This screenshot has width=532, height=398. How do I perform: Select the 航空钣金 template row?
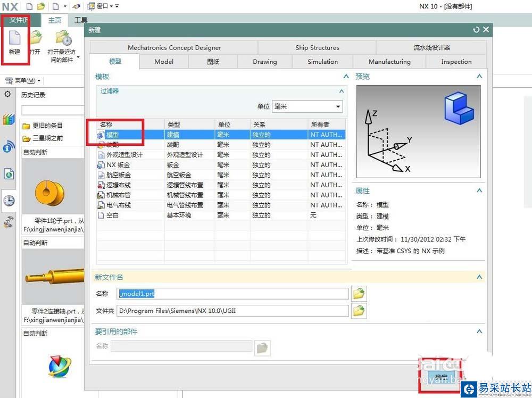coord(221,175)
